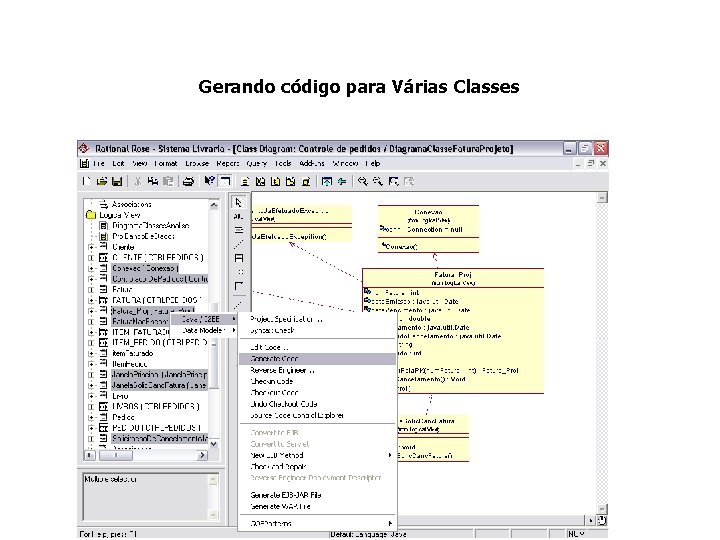This screenshot has height=540, width=720.
Task: Choose Check and Repair menu entry
Action: pos(317,467)
